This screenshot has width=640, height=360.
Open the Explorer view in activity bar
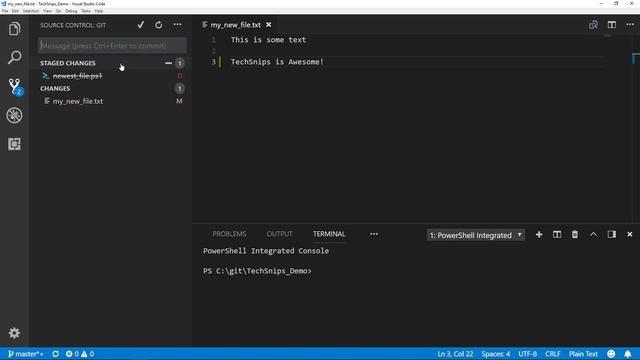tap(14, 29)
